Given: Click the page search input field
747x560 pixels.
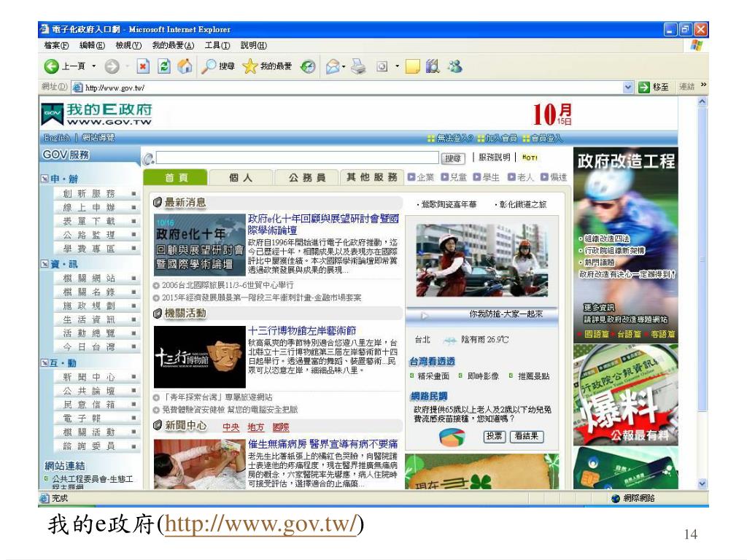Looking at the screenshot, I should 297,157.
